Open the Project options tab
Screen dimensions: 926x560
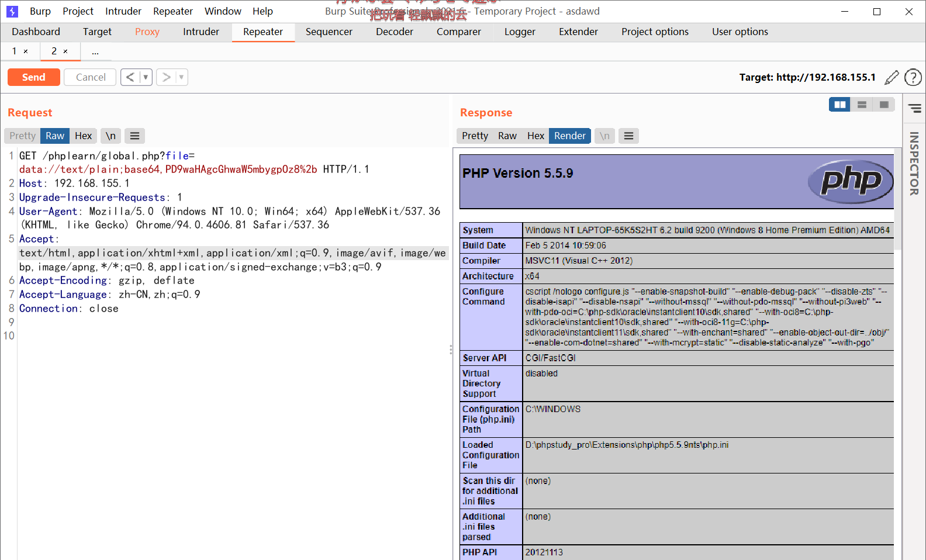click(x=655, y=32)
